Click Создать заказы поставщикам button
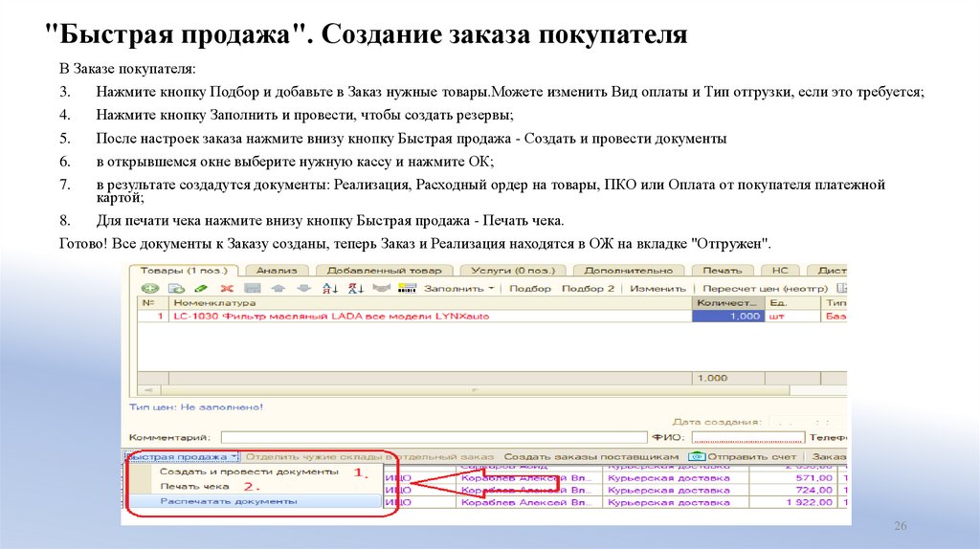 [591, 456]
